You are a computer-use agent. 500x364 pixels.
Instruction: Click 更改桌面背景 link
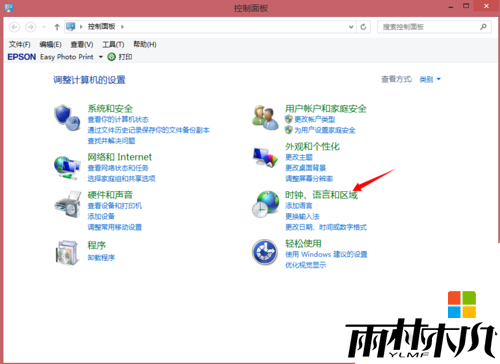pyautogui.click(x=306, y=168)
